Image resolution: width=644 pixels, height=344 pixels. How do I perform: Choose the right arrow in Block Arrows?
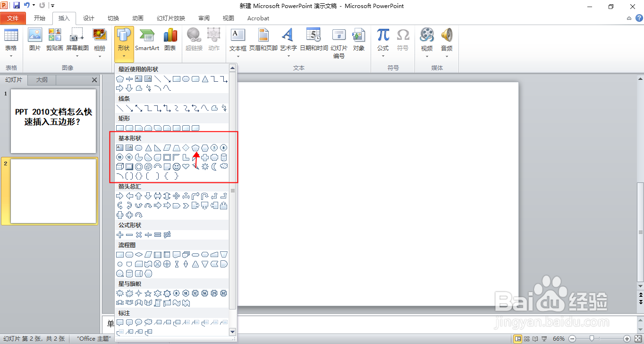coord(120,196)
